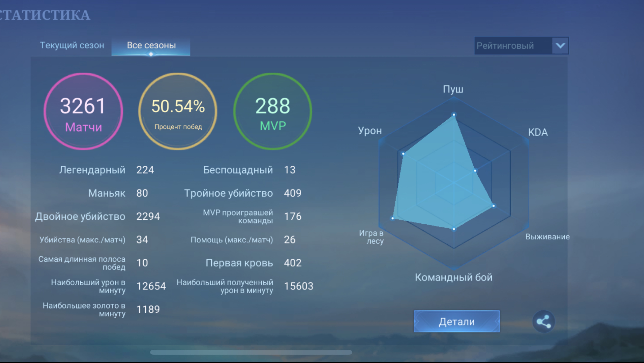Click the horizontal scrollbar at bottom
Viewport: 644px width, 363px height.
coord(251,352)
